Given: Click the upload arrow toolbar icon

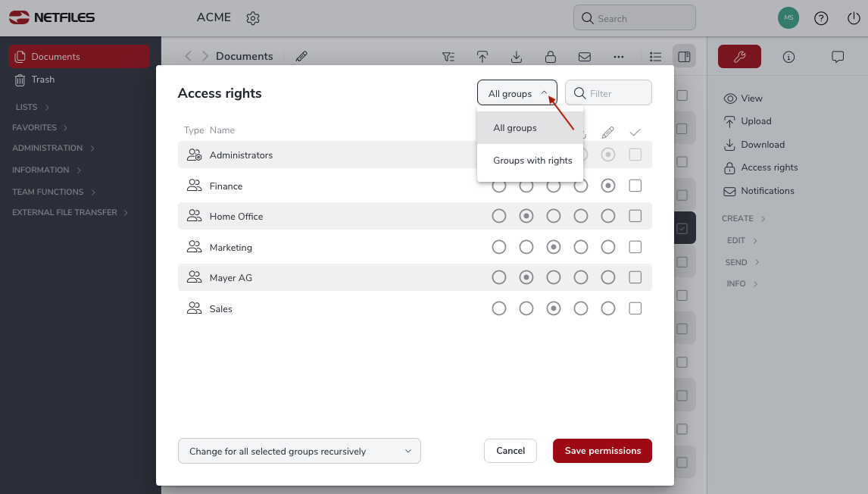Looking at the screenshot, I should click(x=482, y=57).
